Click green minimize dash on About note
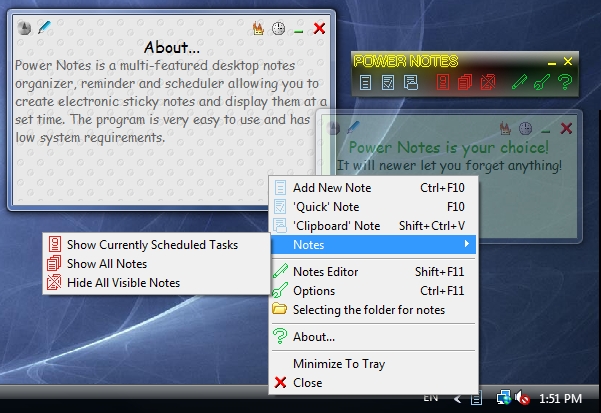 point(299,31)
